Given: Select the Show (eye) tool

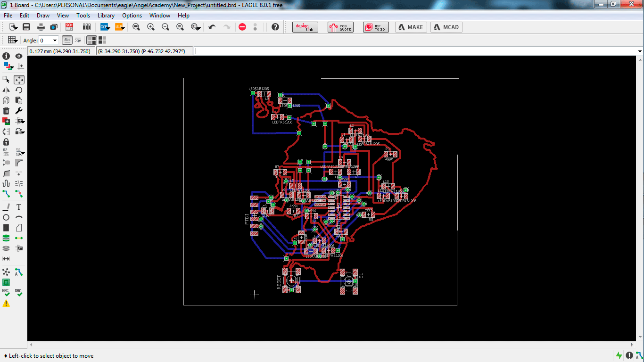Looking at the screenshot, I should 19,56.
